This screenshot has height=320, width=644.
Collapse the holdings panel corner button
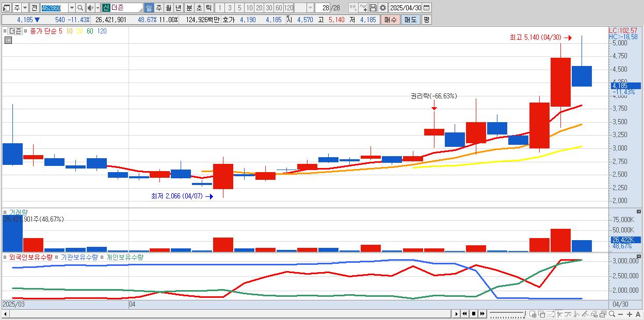(639, 256)
